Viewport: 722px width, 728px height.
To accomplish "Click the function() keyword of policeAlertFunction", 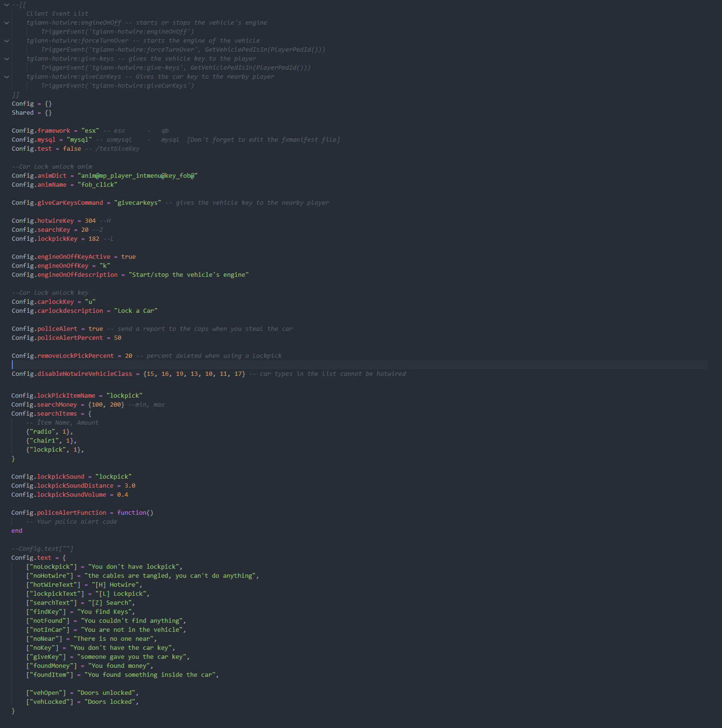I will 135,513.
